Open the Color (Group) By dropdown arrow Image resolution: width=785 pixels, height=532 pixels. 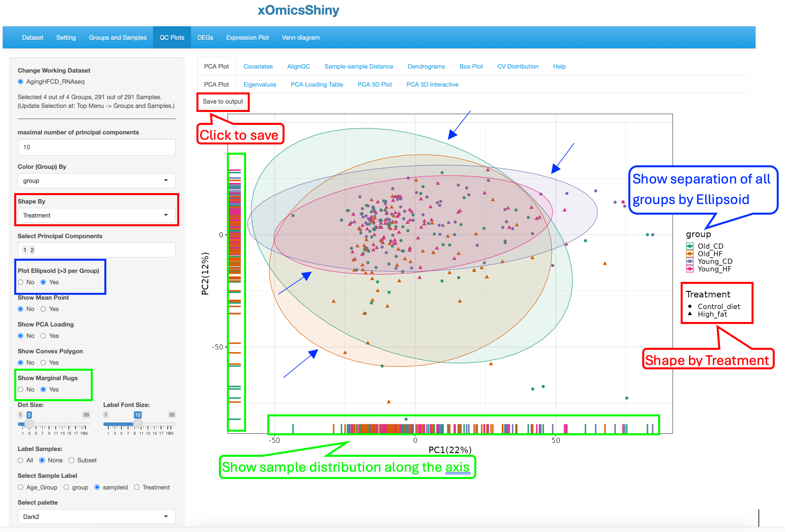pos(166,181)
